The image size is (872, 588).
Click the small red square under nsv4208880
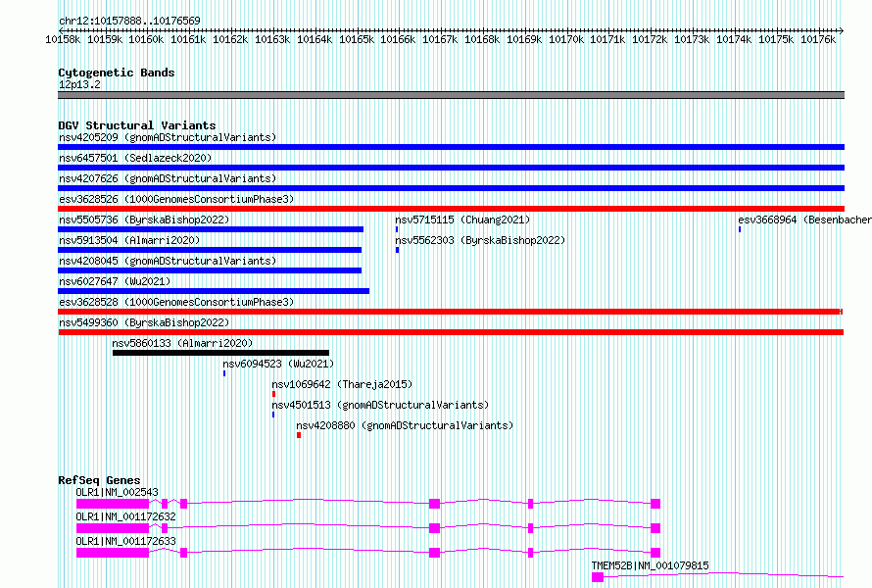coord(299,435)
